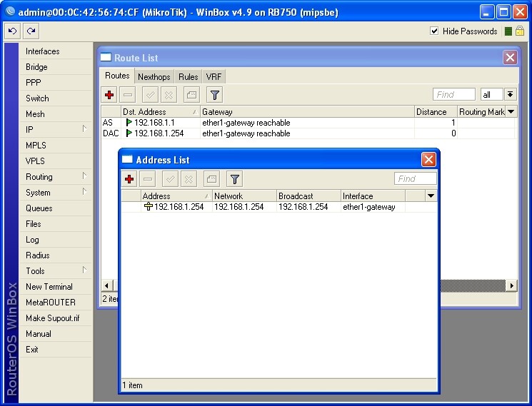The width and height of the screenshot is (532, 406).
Task: Switch to the Nexthops tab
Action: pos(154,77)
